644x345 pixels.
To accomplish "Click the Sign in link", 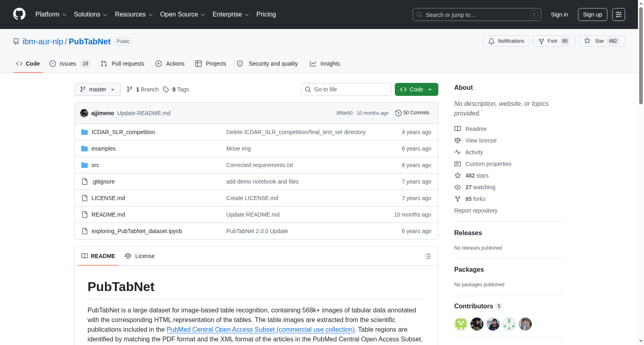I will coord(559,14).
